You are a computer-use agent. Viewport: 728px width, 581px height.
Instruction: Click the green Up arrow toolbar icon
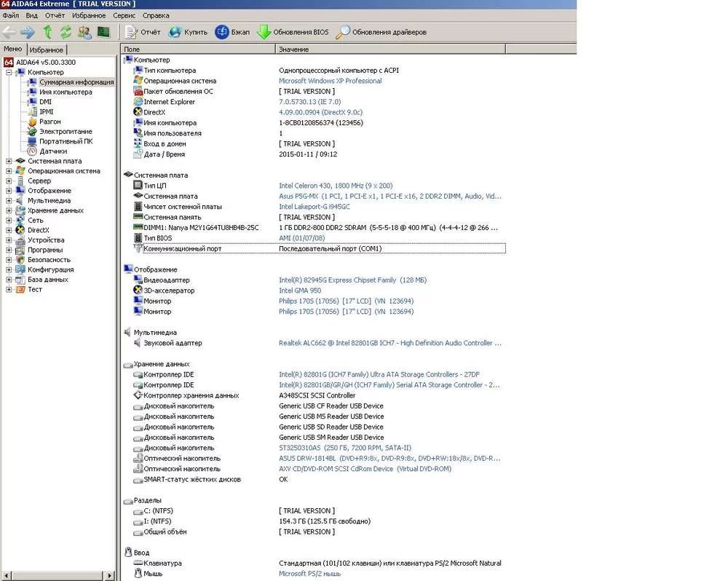click(47, 32)
